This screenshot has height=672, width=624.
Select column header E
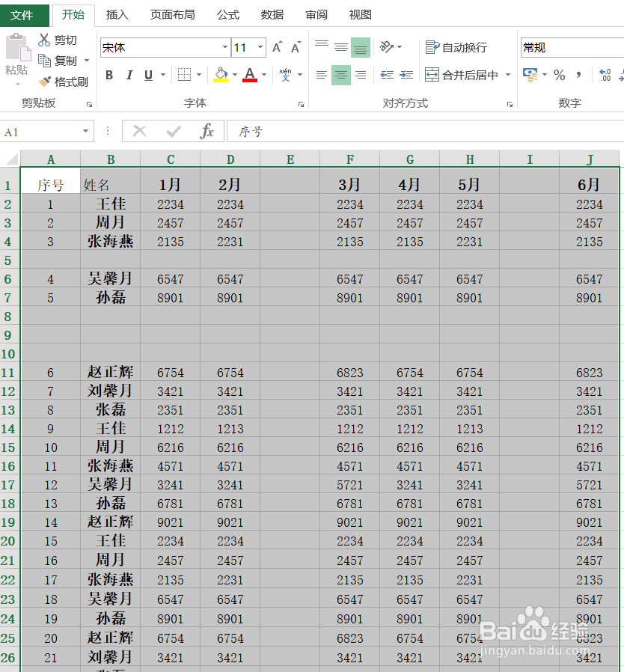290,159
